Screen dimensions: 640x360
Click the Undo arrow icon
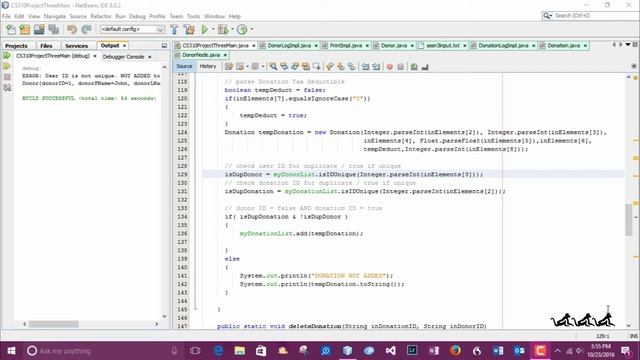point(72,29)
